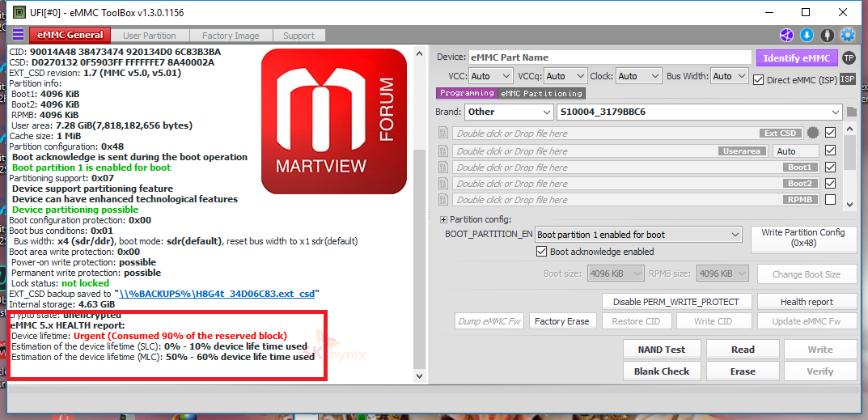The image size is (868, 420).
Task: Click the Userarea Auto size field
Action: (x=796, y=151)
